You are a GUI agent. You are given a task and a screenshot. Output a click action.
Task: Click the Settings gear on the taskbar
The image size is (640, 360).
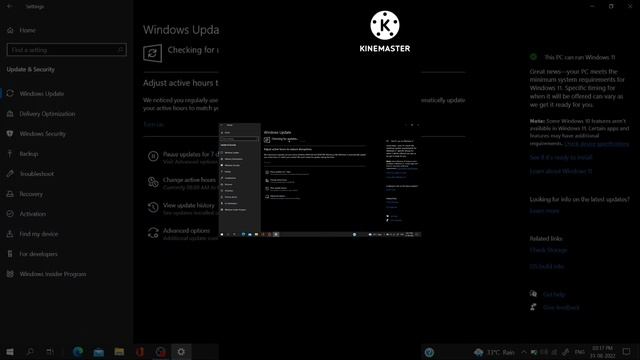click(181, 352)
